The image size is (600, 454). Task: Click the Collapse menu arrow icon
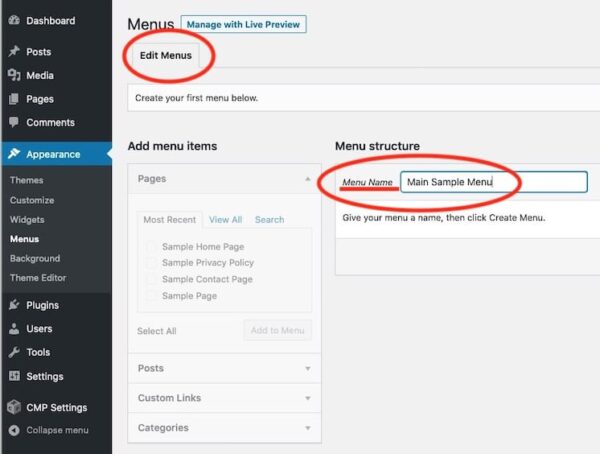click(x=14, y=430)
